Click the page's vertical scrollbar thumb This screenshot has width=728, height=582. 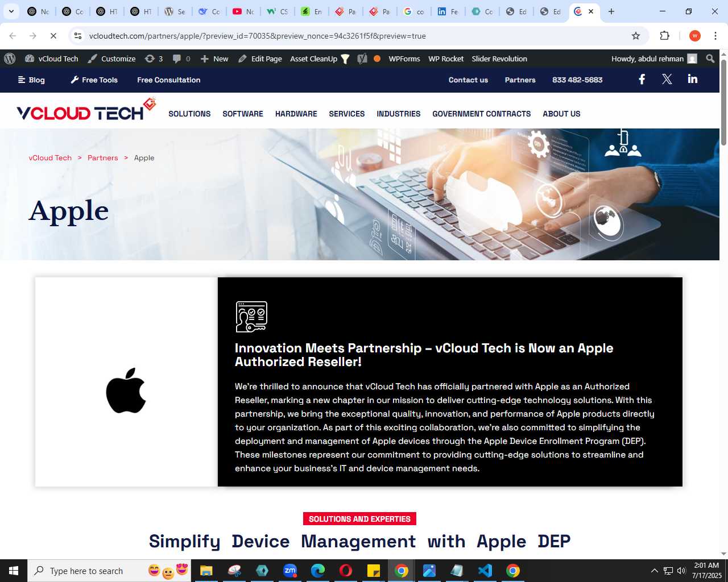723,101
